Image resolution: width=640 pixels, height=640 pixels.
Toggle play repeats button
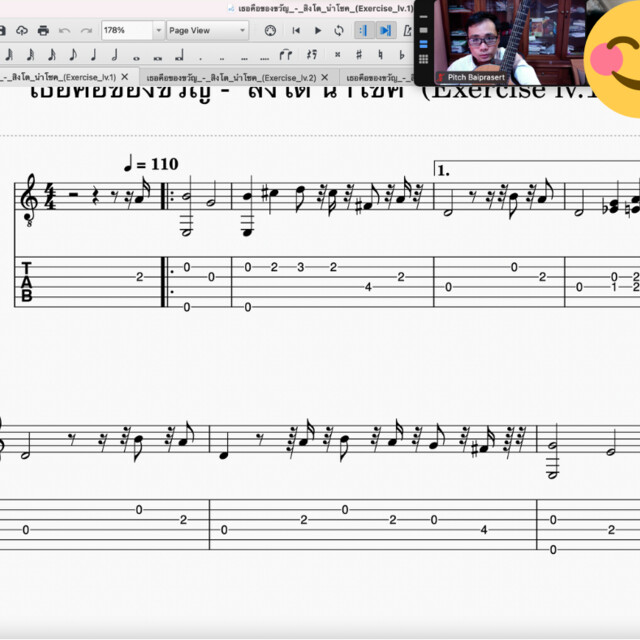(x=363, y=31)
